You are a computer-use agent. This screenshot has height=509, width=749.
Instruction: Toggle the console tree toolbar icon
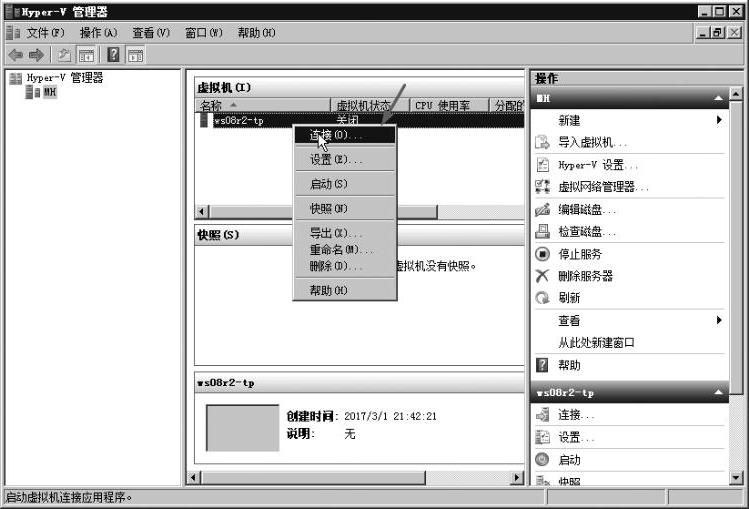(86, 55)
